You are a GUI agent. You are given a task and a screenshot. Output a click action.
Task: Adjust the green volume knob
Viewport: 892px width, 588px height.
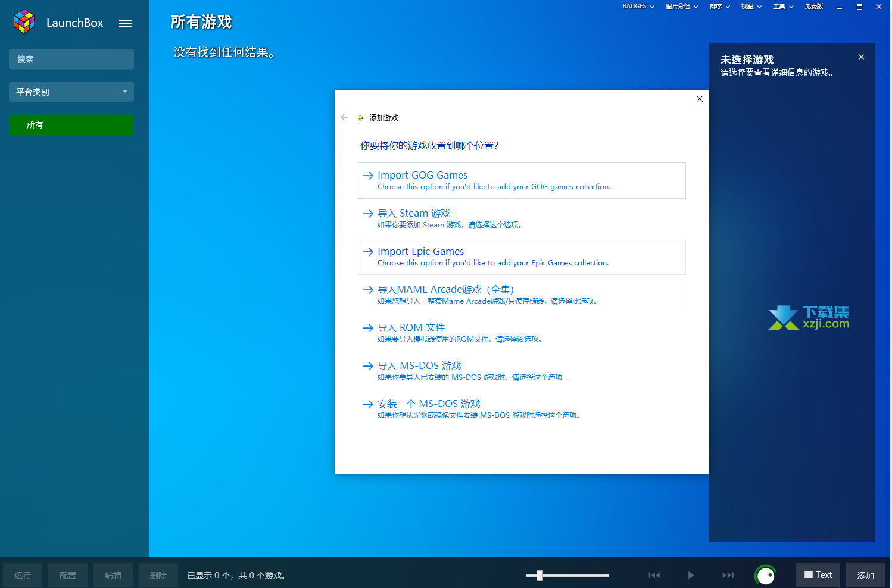pos(766,576)
